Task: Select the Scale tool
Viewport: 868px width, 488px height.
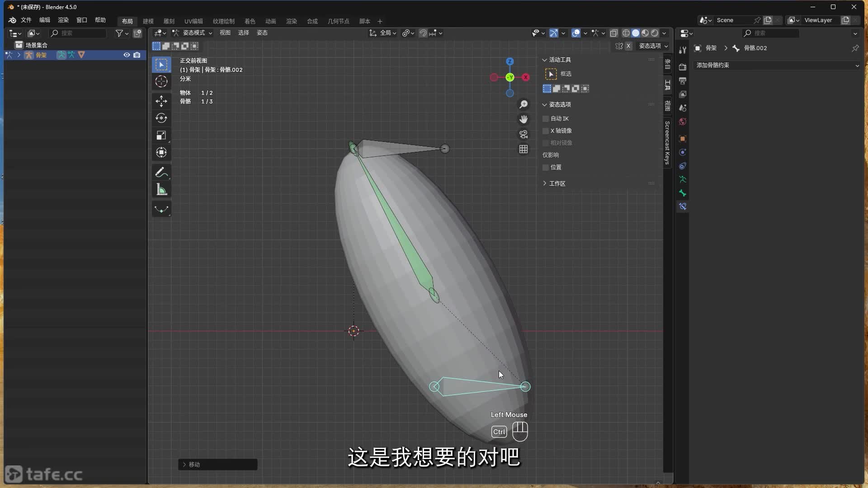Action: (161, 136)
